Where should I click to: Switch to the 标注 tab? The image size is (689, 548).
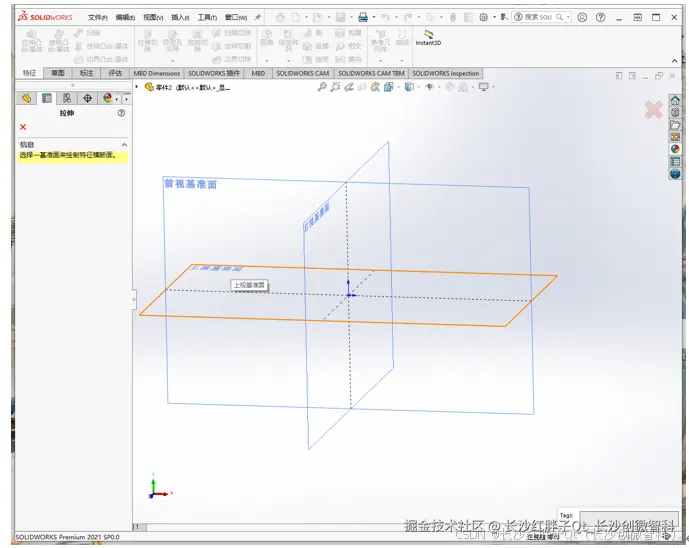pos(86,73)
